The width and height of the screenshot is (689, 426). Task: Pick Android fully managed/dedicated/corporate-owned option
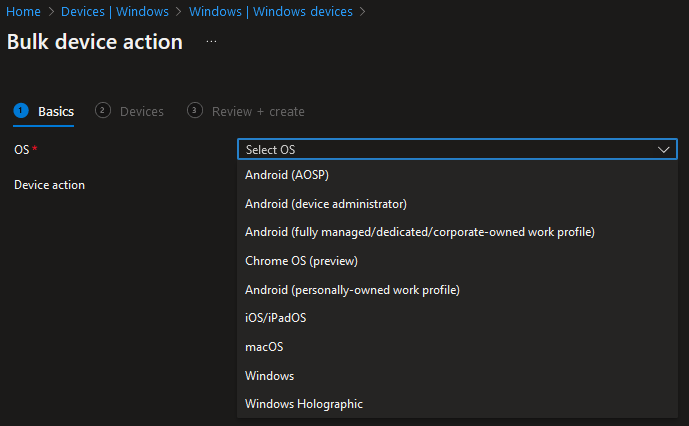(x=457, y=232)
